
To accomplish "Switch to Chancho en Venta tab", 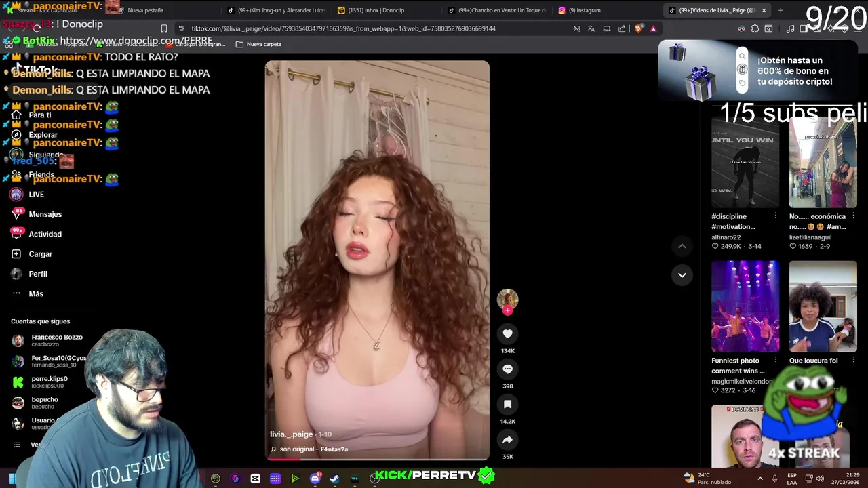I will (x=497, y=10).
